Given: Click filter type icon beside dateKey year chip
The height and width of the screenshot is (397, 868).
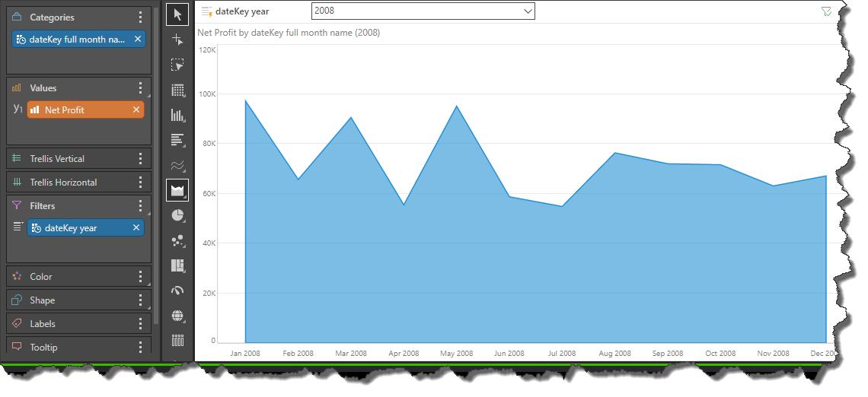Looking at the screenshot, I should (x=19, y=226).
